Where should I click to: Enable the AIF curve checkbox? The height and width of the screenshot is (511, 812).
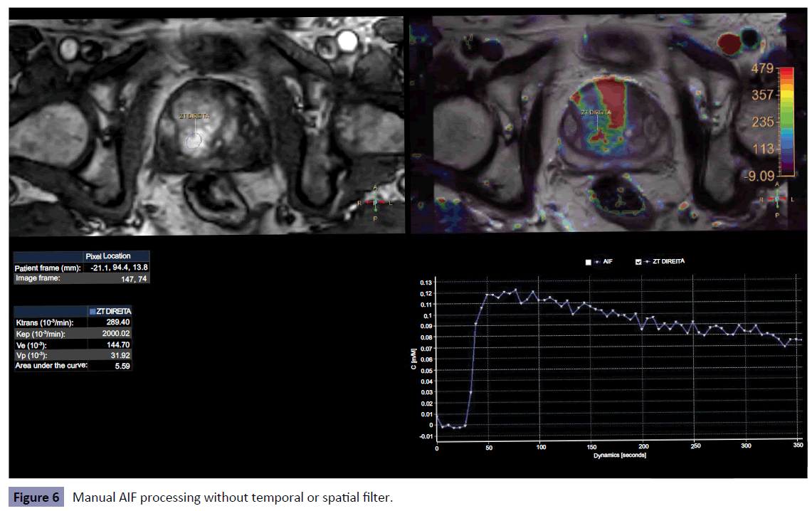[589, 263]
